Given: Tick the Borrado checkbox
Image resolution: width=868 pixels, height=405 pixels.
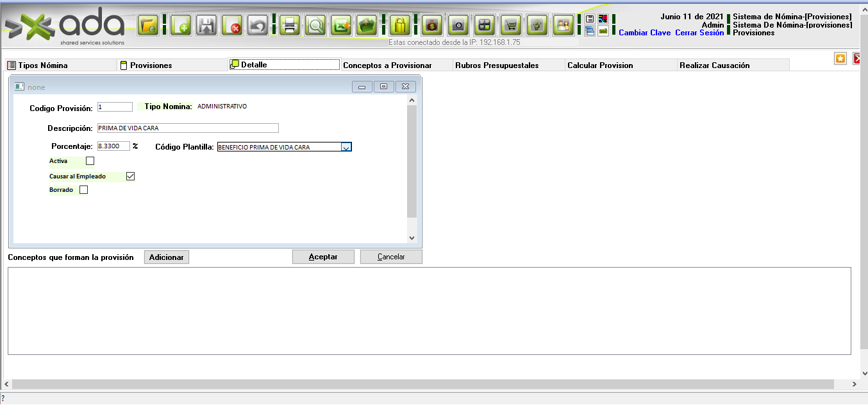Looking at the screenshot, I should click(x=83, y=190).
